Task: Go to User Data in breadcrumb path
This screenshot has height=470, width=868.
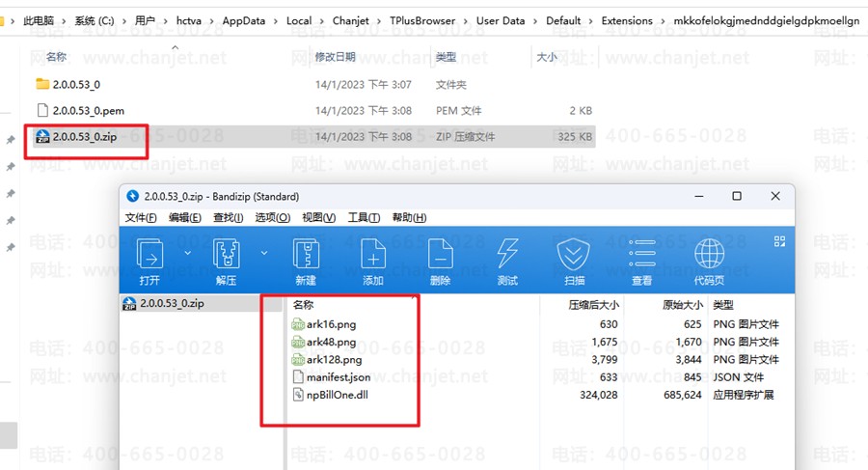Action: [501, 20]
